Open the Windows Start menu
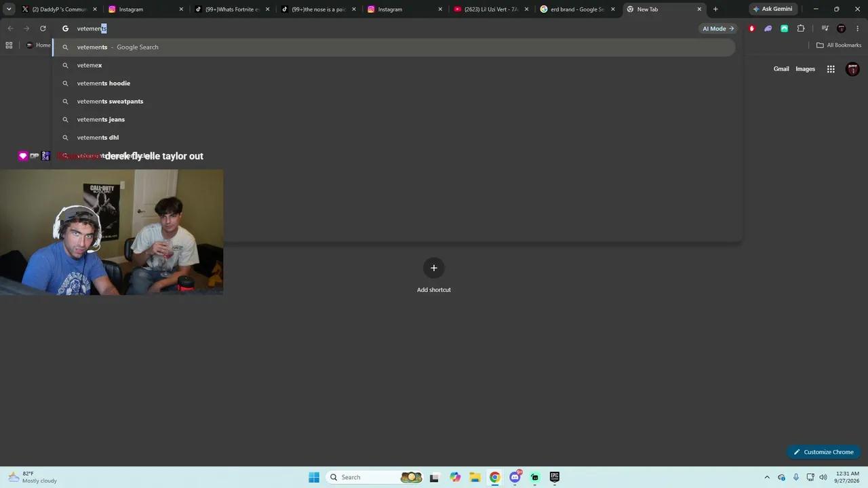Screen dimensions: 868x488 coord(314,477)
